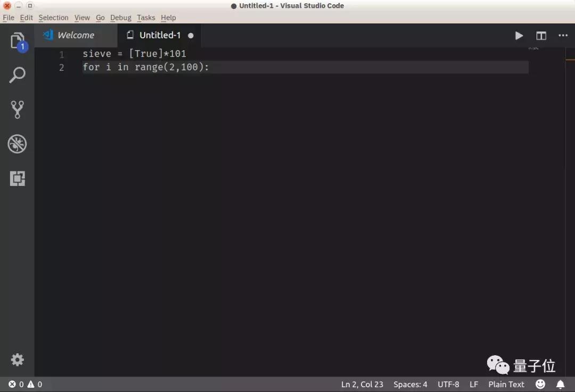Open the Source Control icon
The width and height of the screenshot is (575, 392).
18,109
